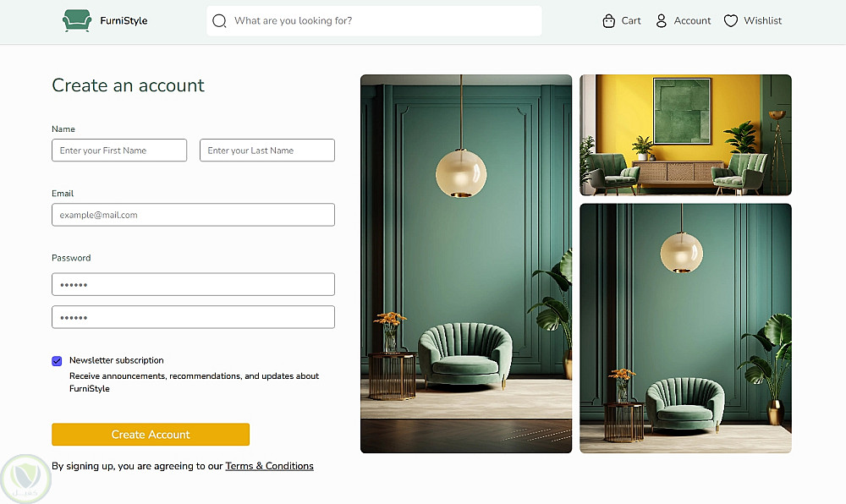
Task: Open the large green room photo
Action: pyautogui.click(x=466, y=264)
